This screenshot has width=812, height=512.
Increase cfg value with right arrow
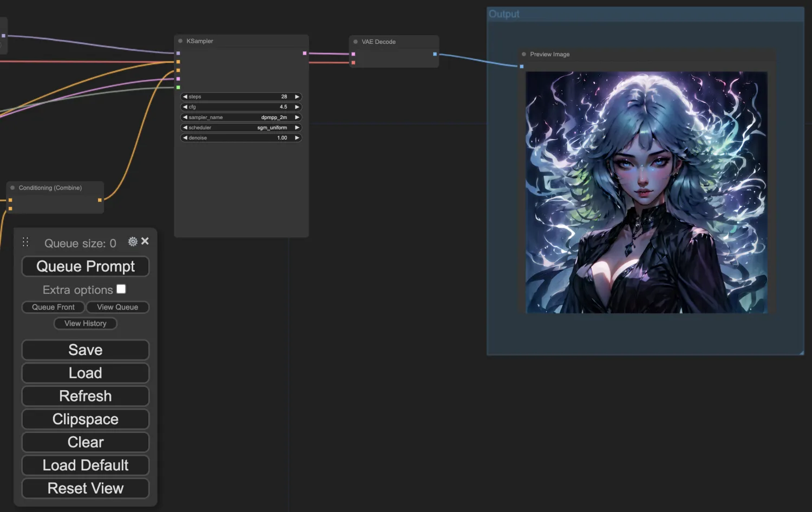pyautogui.click(x=297, y=107)
